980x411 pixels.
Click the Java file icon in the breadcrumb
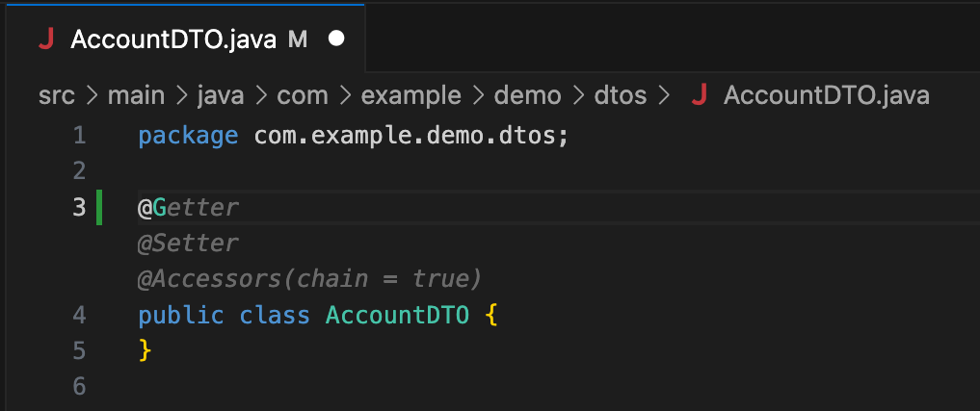coord(701,95)
